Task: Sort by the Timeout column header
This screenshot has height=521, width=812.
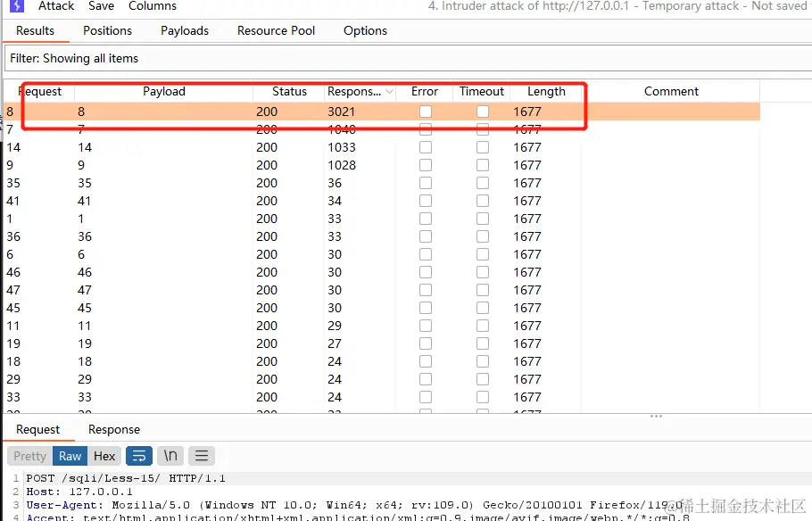Action: [x=482, y=91]
